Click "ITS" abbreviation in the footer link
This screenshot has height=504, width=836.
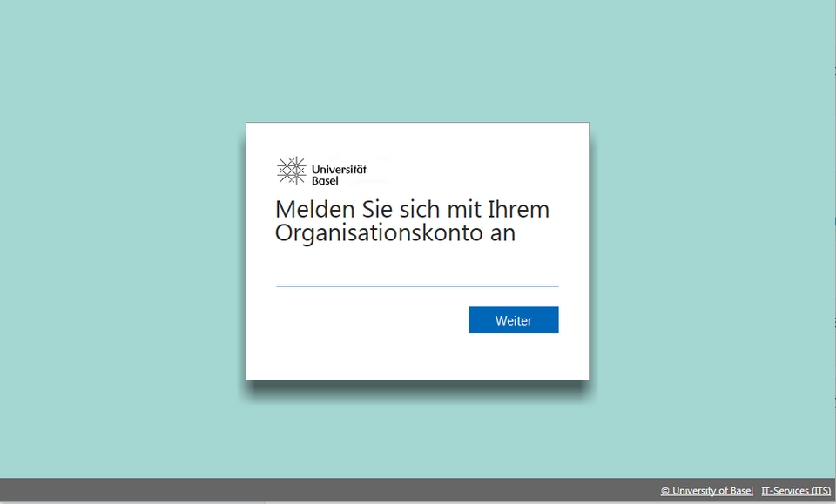point(820,491)
